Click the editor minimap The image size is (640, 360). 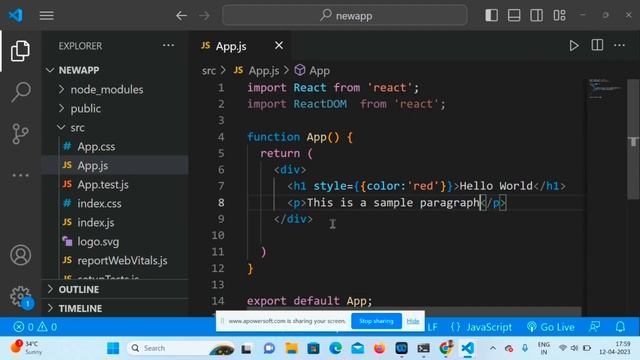605,89
